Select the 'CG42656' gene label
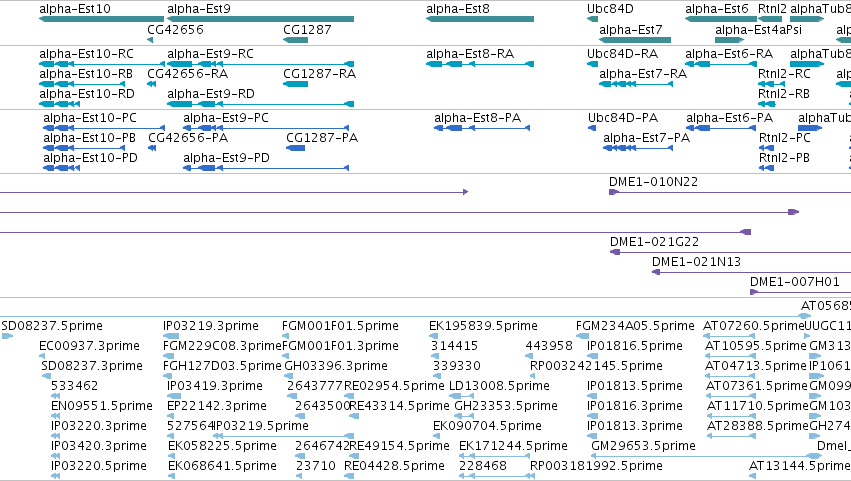The width and height of the screenshot is (851, 481). (x=175, y=29)
